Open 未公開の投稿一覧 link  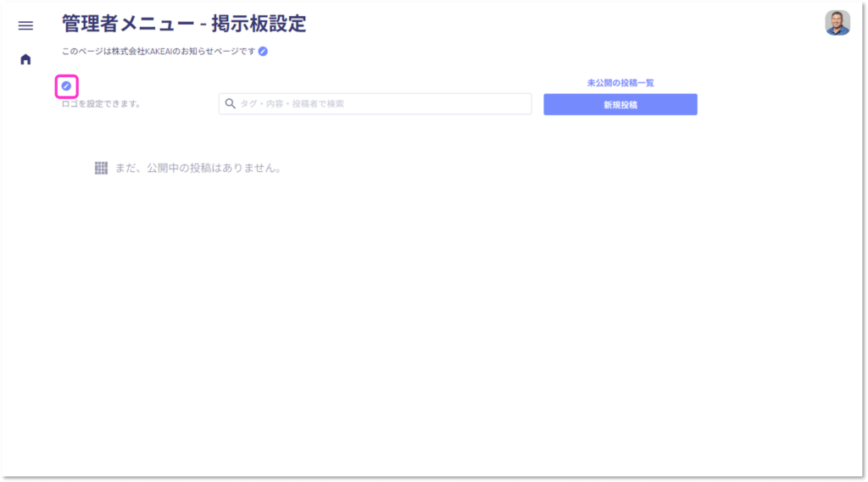tap(620, 83)
